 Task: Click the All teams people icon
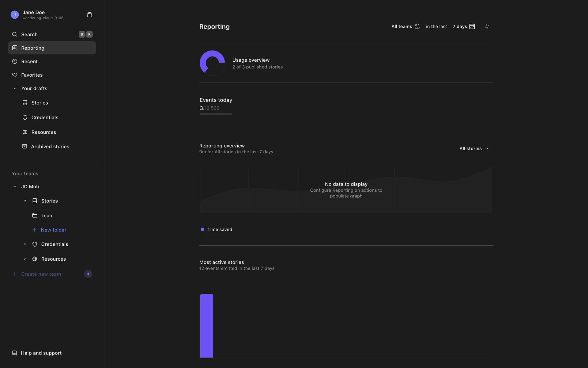tap(417, 26)
